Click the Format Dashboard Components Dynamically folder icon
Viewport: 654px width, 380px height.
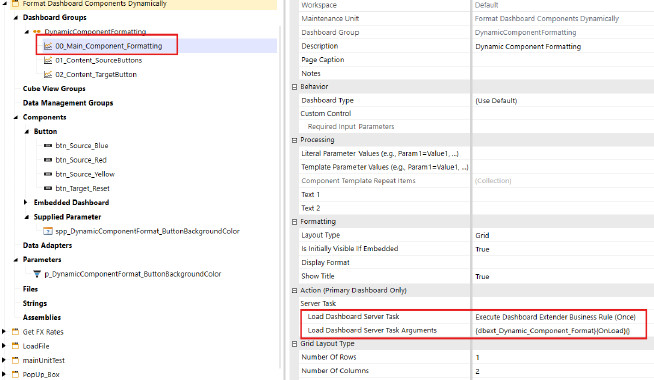point(15,4)
